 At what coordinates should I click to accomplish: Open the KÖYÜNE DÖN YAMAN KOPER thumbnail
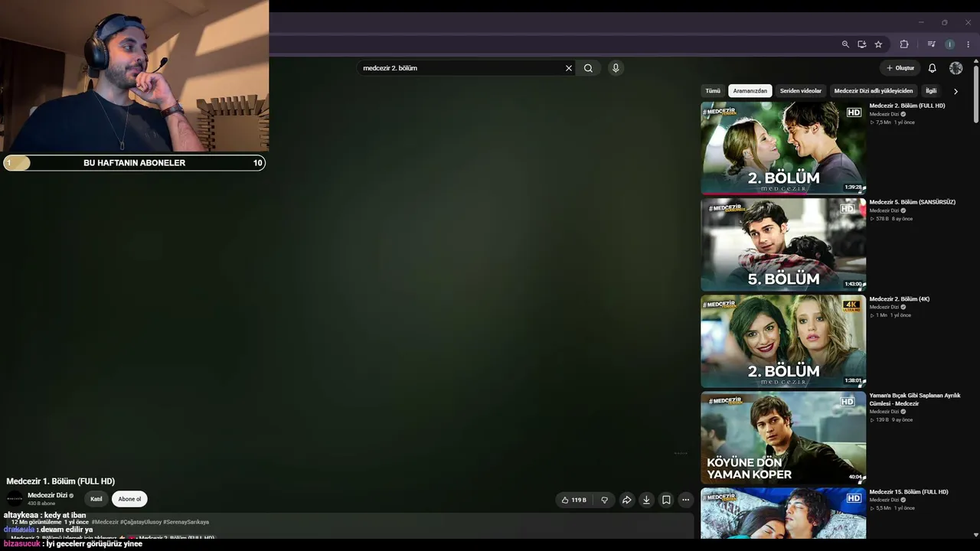[783, 438]
